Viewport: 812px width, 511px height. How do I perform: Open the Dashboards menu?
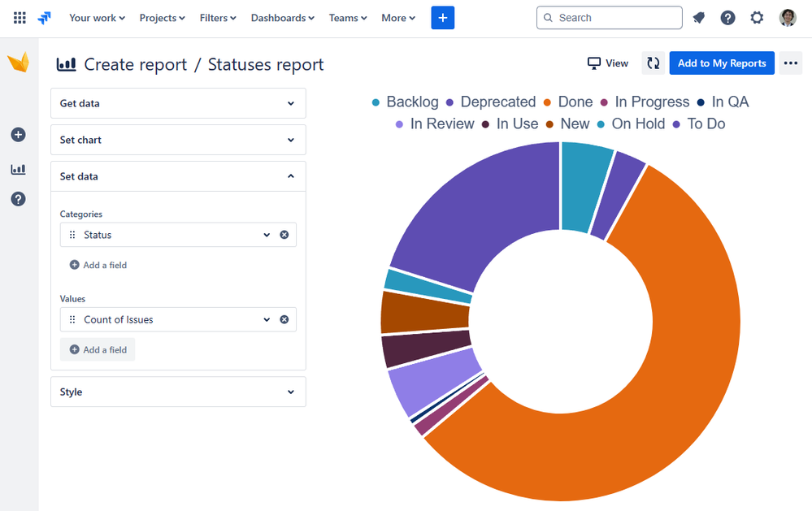283,18
